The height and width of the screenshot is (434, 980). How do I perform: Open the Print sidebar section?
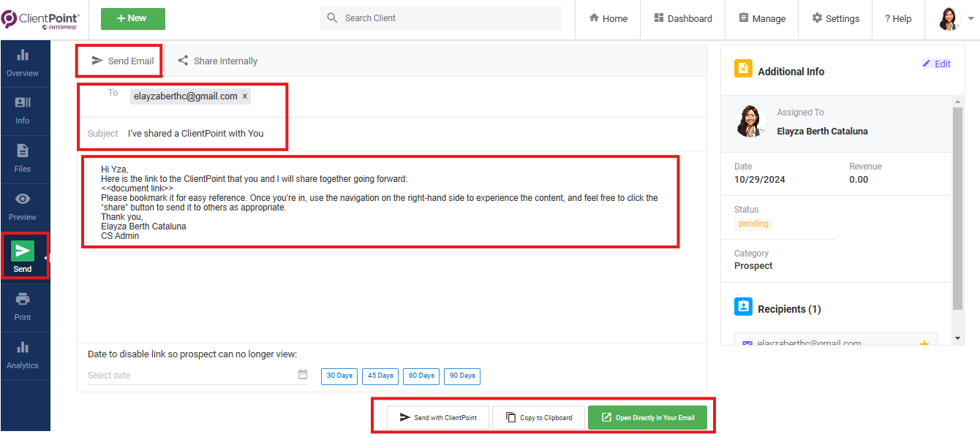pos(23,308)
